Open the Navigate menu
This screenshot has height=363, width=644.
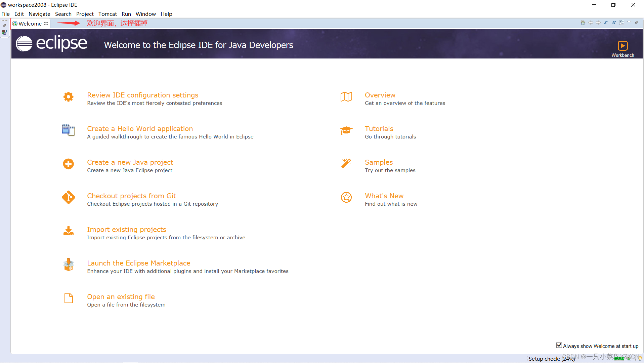tap(39, 14)
